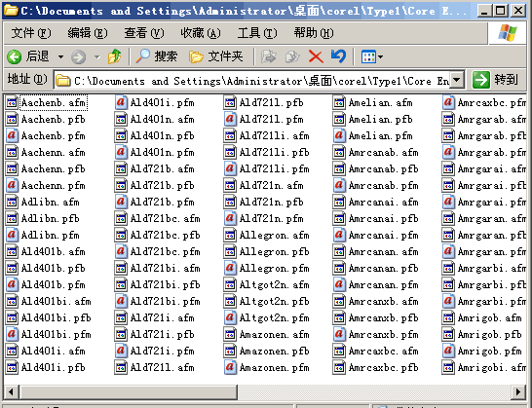This screenshot has height=408, width=532.
Task: Open the 帮助(H) menu
Action: tap(314, 33)
